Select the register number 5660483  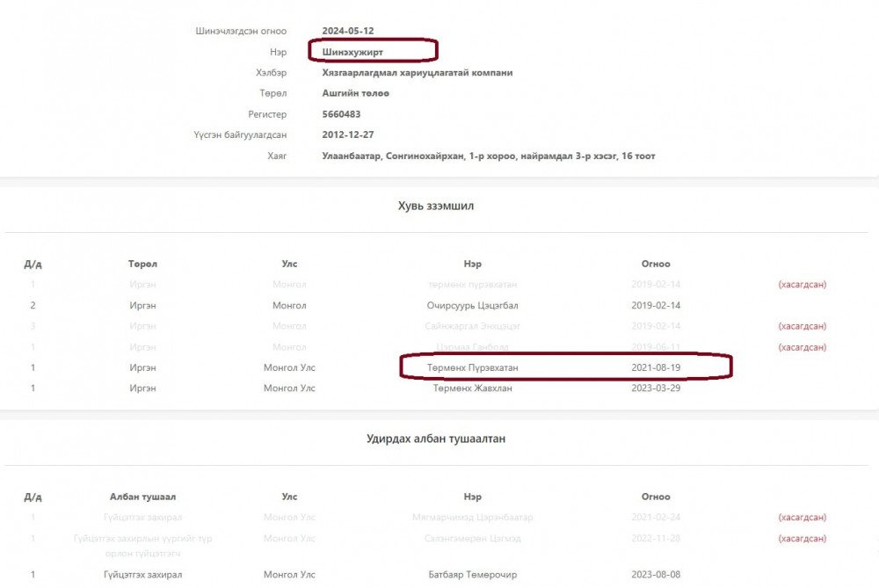[x=341, y=114]
